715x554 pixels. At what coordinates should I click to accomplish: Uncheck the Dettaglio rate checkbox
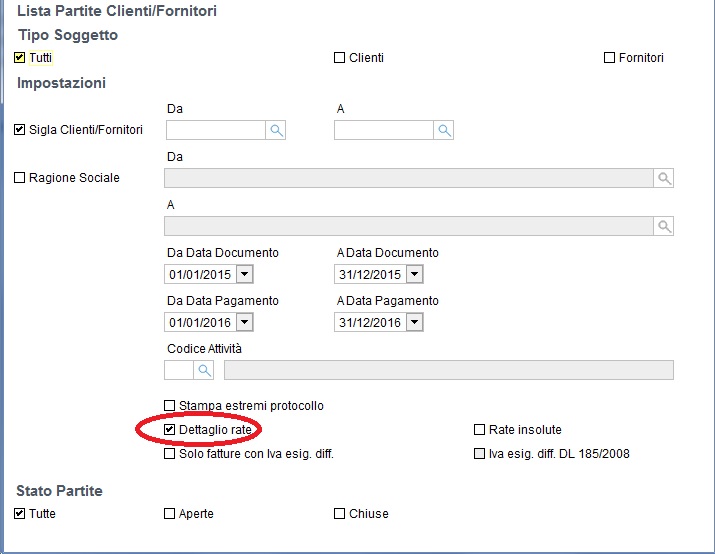point(169,430)
